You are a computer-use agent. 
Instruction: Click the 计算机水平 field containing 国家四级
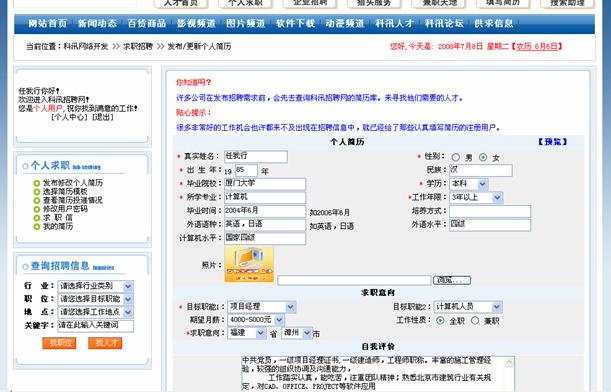(265, 238)
